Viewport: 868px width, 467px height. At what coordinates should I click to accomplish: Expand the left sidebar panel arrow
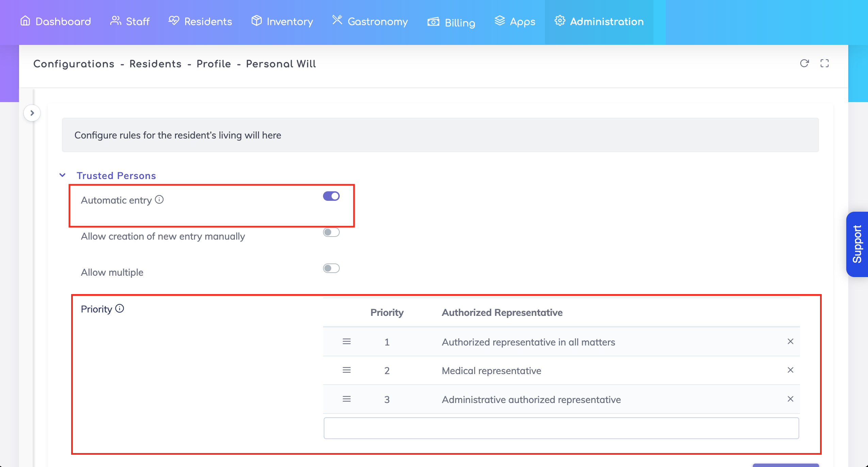tap(32, 113)
